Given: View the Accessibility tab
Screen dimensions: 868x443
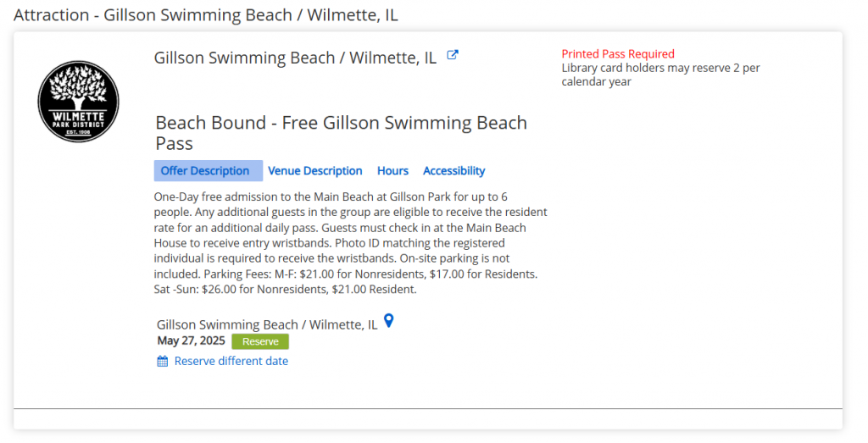Looking at the screenshot, I should pyautogui.click(x=453, y=171).
